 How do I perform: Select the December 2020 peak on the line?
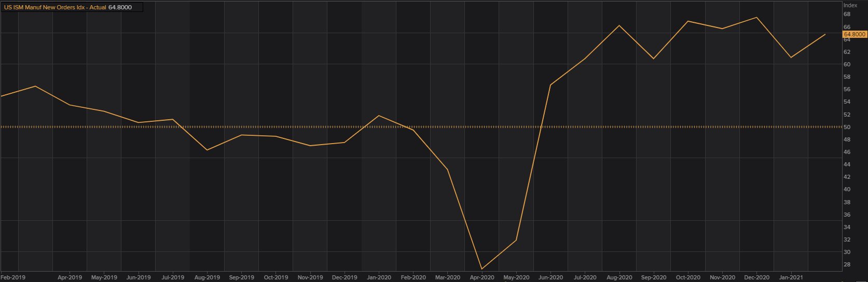pos(756,18)
